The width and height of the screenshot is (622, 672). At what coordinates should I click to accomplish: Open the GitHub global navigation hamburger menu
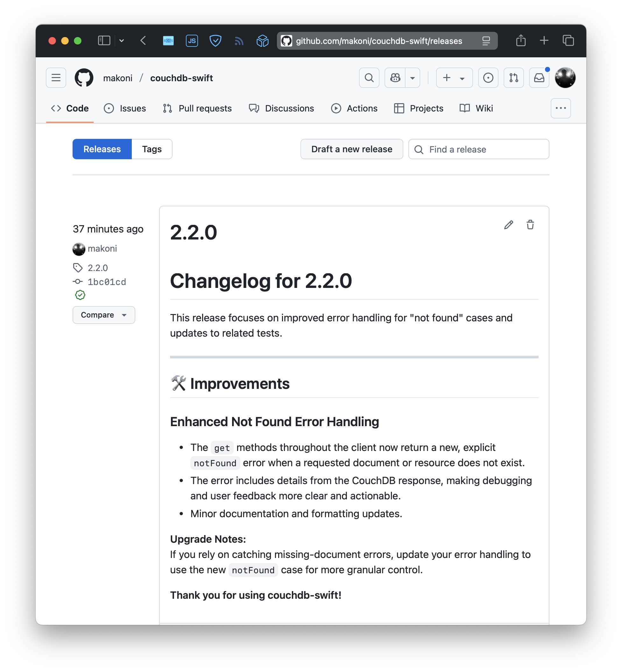[x=56, y=78]
